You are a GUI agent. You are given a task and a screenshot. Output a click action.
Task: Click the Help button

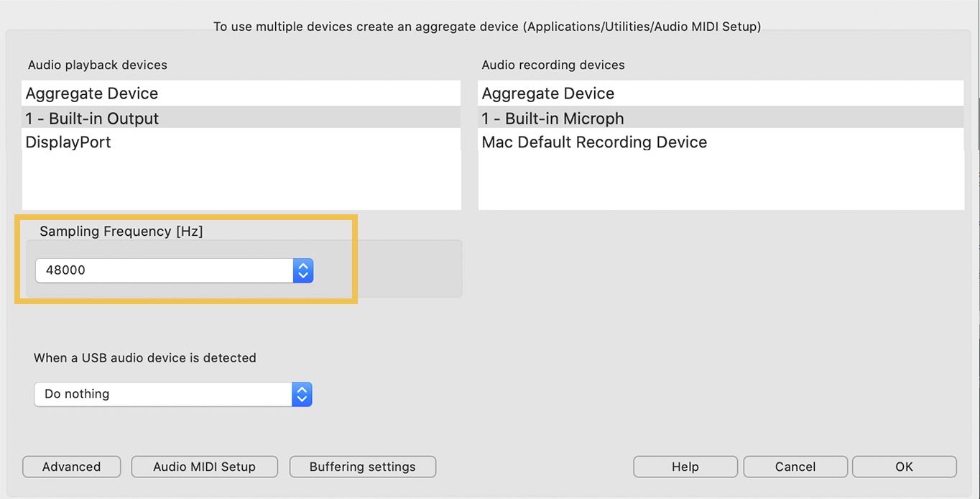pos(685,467)
